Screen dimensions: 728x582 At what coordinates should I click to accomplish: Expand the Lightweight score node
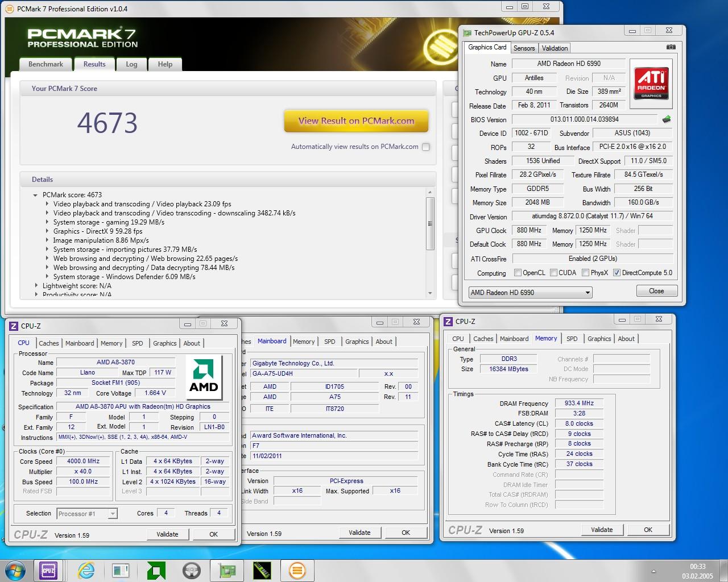[x=36, y=286]
